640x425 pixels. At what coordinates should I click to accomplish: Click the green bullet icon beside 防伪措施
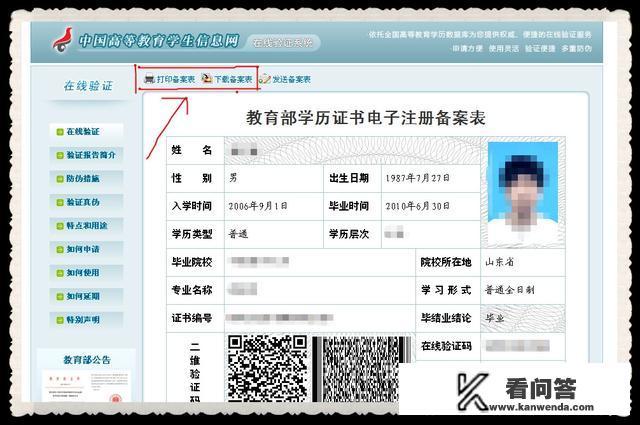60,179
